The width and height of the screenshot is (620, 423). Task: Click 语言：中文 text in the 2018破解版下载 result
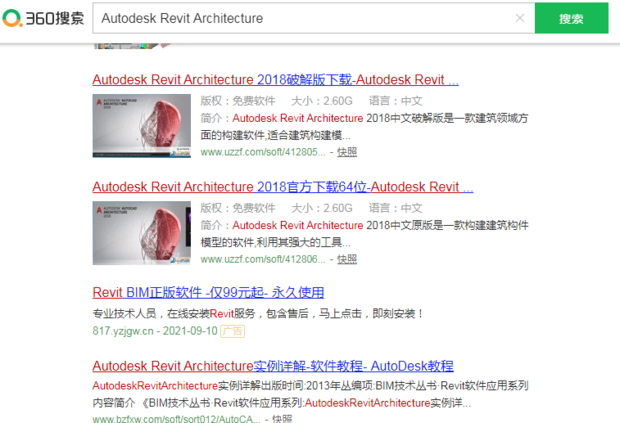click(396, 101)
